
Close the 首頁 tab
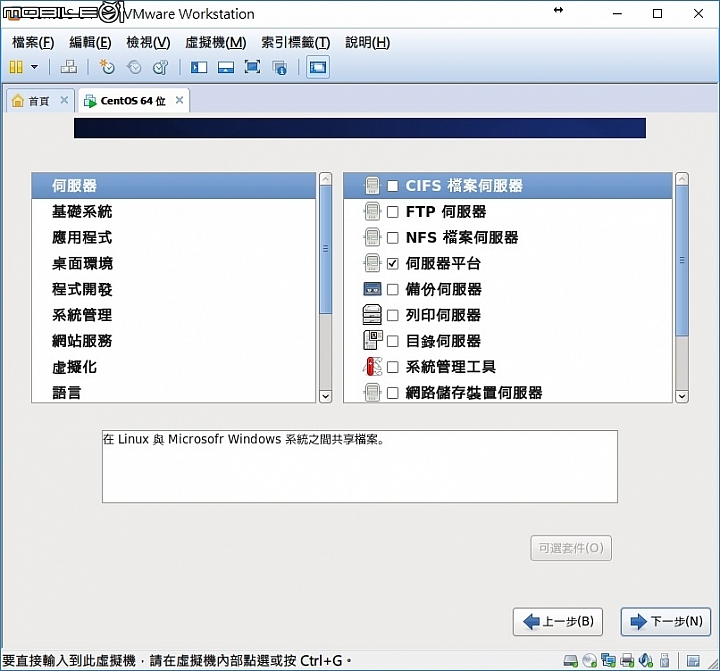tap(64, 100)
